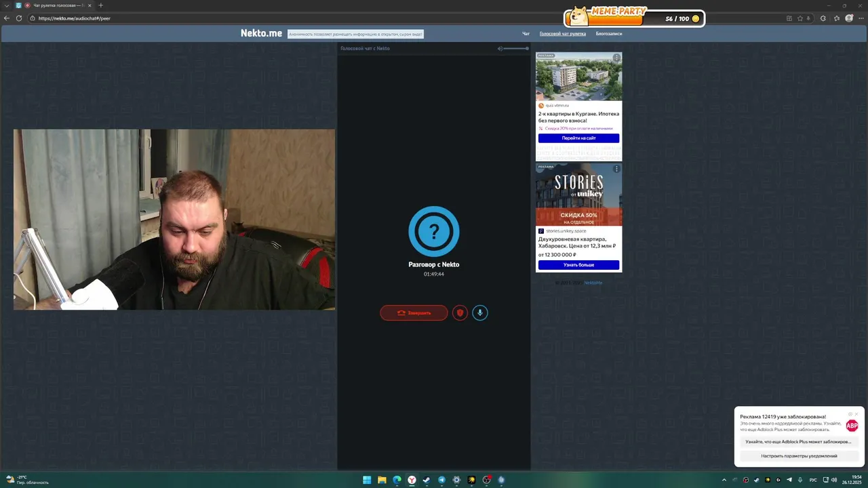Screen dimensions: 868x488
Task: Click the Nekto.me site logo
Action: (x=261, y=33)
